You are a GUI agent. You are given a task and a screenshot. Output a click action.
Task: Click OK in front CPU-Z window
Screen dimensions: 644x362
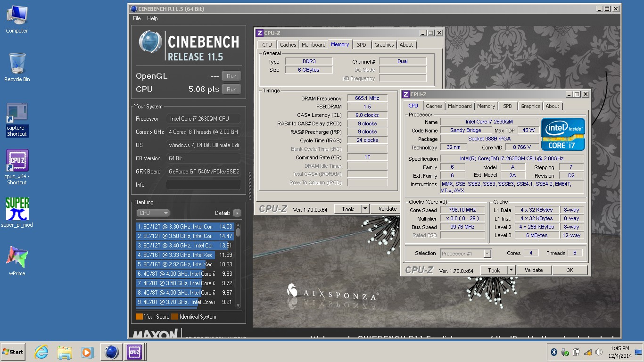pos(570,270)
